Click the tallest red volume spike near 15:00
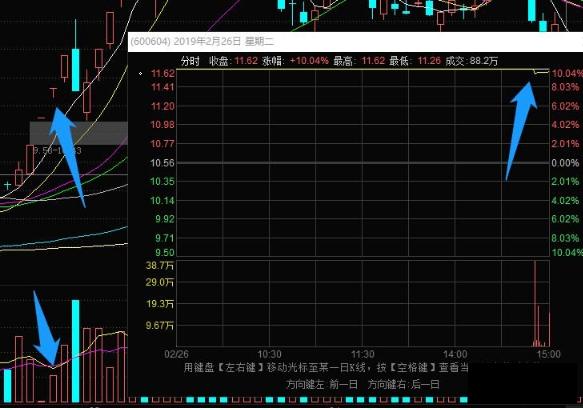This screenshot has height=410, width=583. 535,304
